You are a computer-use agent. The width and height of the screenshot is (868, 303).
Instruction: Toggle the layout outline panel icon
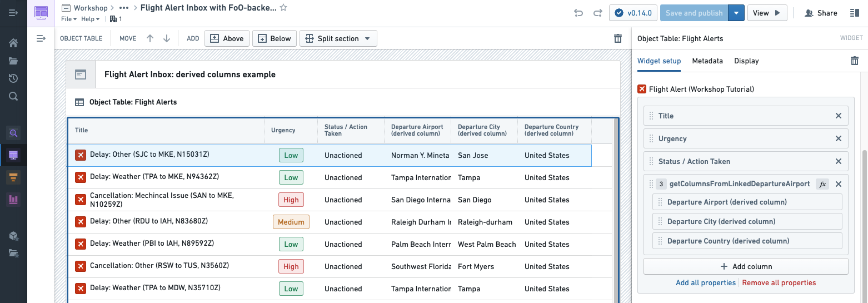tap(41, 38)
